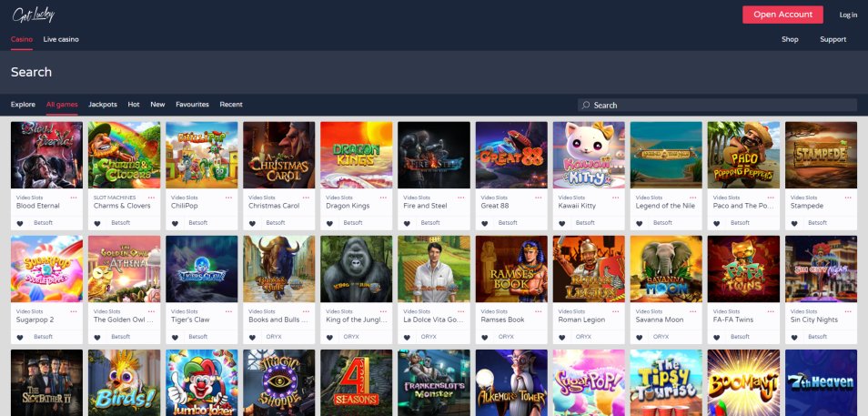The image size is (868, 416).
Task: Favourite Sin City Nights with its heart
Action: click(795, 338)
